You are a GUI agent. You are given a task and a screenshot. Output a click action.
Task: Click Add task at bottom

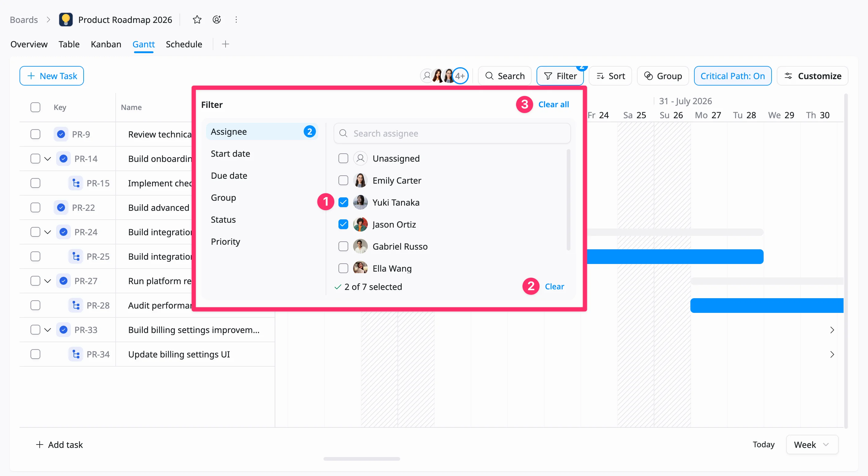[59, 445]
